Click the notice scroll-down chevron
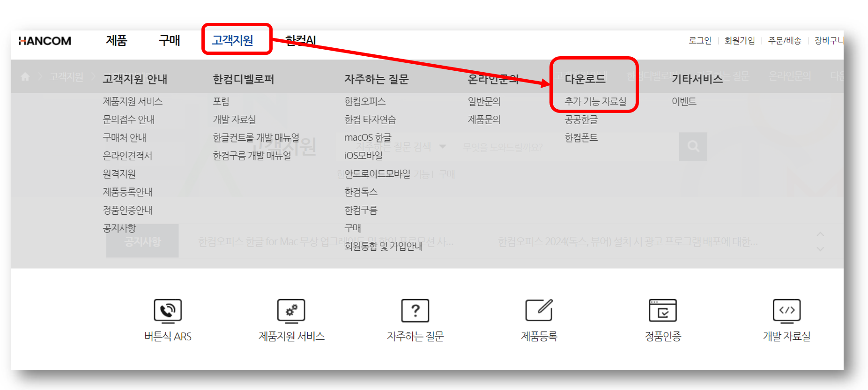This screenshot has width=868, height=390. 820,249
